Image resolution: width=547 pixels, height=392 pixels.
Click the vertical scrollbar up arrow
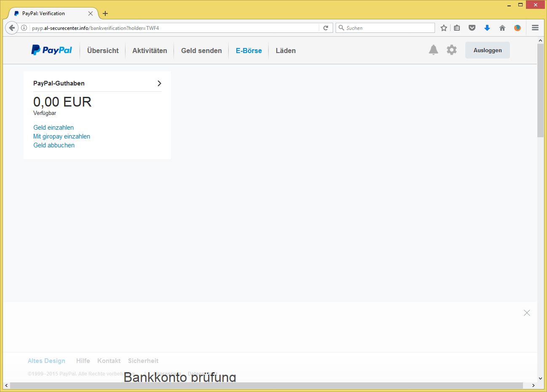click(x=541, y=40)
